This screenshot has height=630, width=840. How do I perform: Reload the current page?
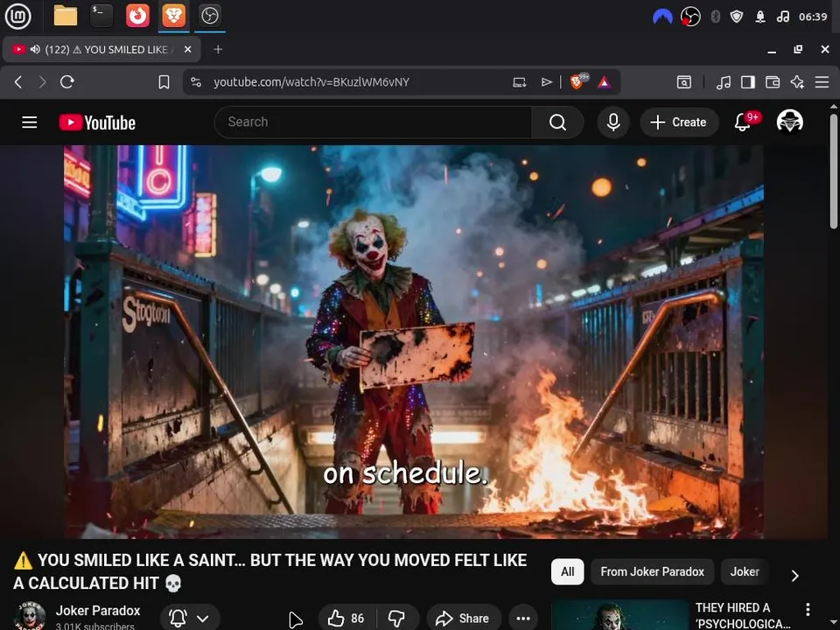pos(67,82)
